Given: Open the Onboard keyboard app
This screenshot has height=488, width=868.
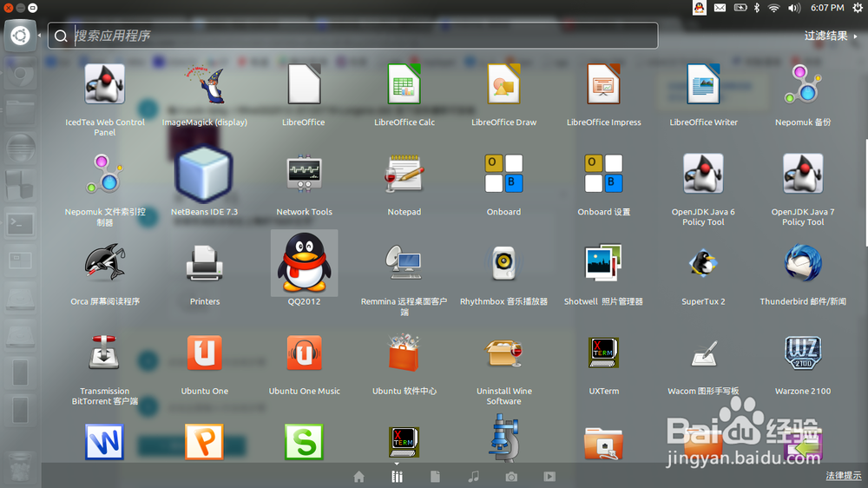Looking at the screenshot, I should coord(503,174).
